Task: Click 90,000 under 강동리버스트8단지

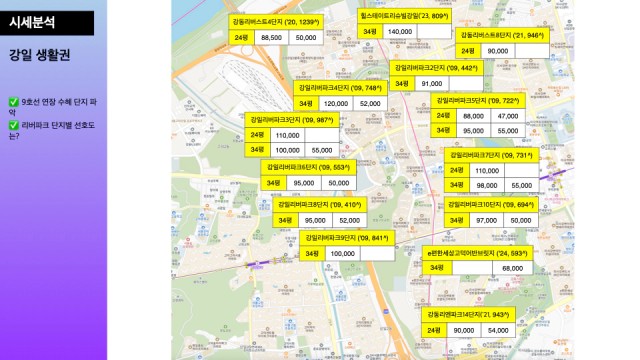Action: [x=498, y=51]
